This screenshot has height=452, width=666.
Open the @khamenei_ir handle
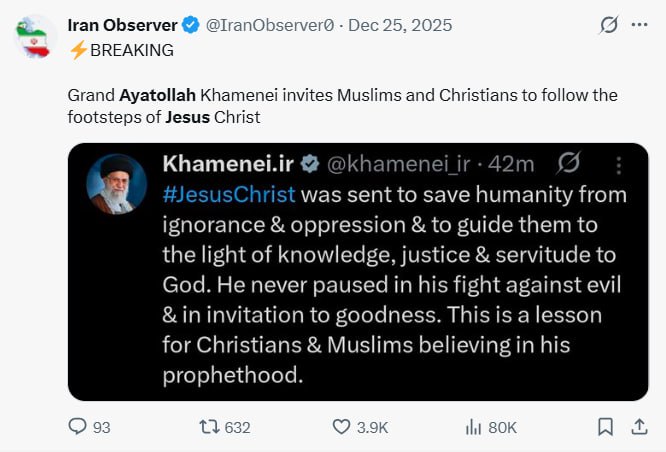[398, 164]
